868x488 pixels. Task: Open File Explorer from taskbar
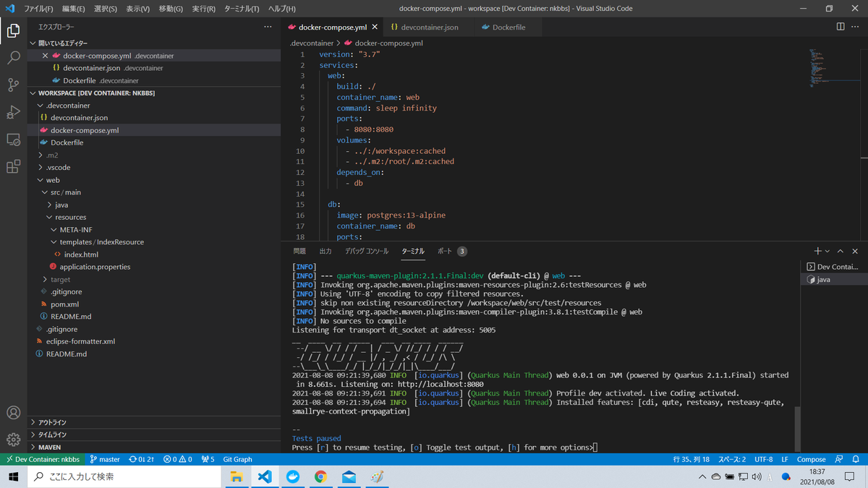[x=235, y=477]
